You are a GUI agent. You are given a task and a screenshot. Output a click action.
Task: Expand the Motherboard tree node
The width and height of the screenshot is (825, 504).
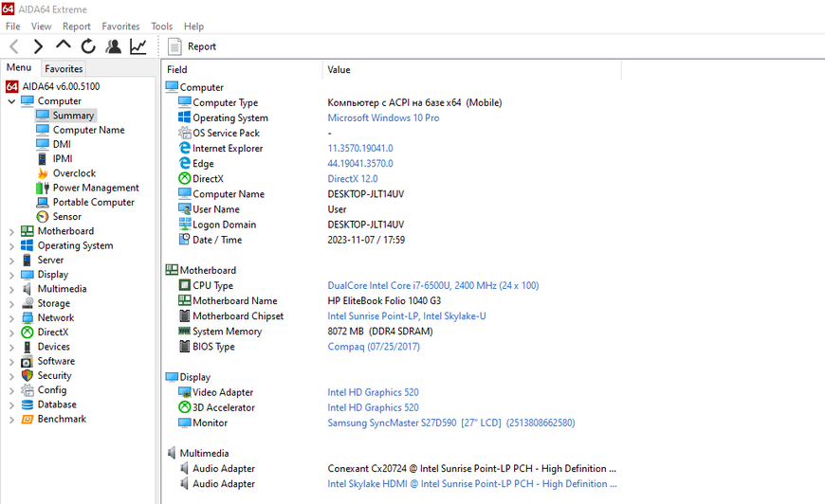pos(11,231)
